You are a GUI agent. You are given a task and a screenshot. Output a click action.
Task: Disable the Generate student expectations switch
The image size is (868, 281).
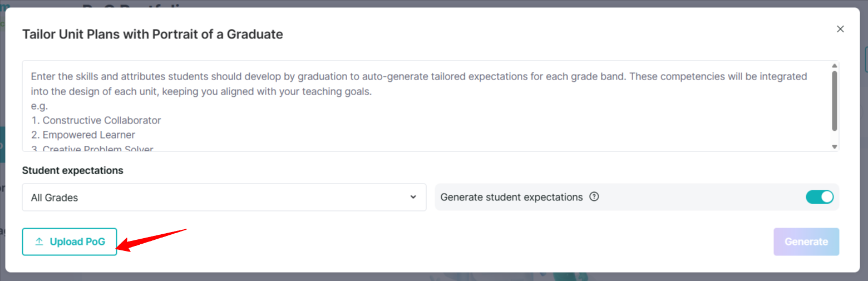click(x=820, y=197)
